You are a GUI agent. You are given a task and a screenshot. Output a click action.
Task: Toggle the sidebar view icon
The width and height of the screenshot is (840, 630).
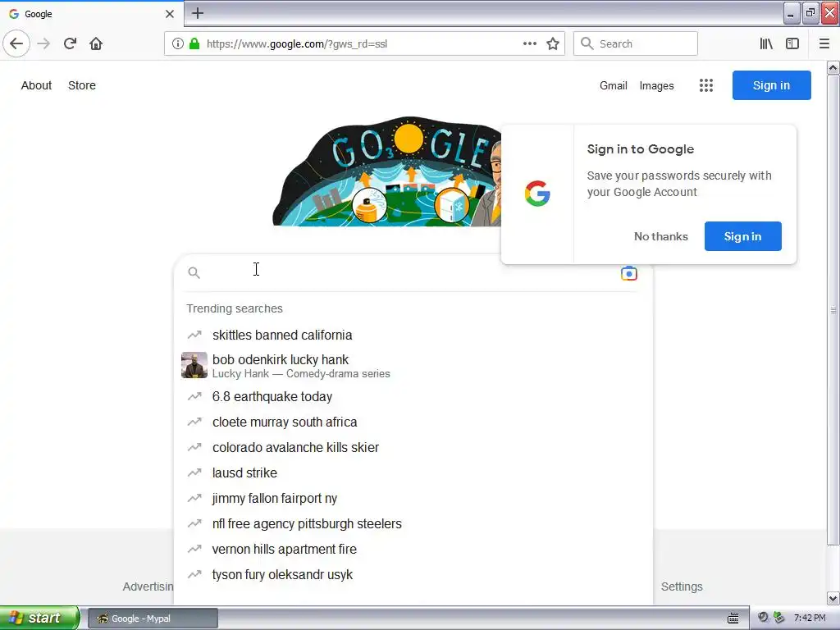point(792,43)
